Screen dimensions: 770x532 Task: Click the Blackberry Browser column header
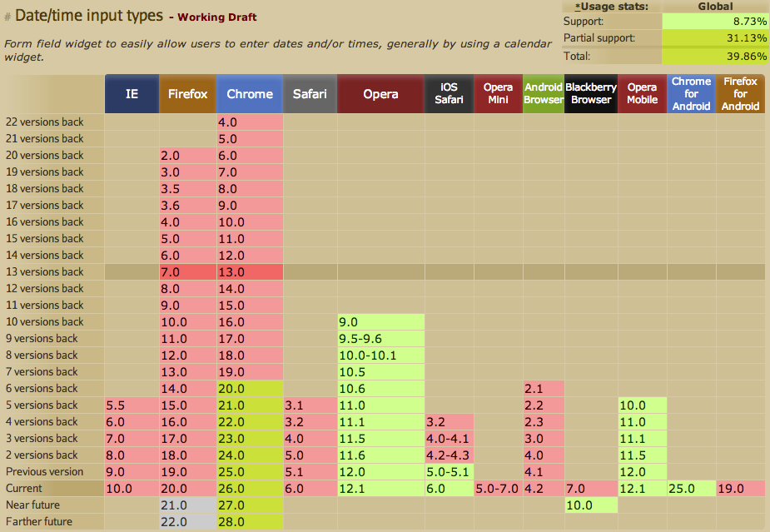(591, 94)
